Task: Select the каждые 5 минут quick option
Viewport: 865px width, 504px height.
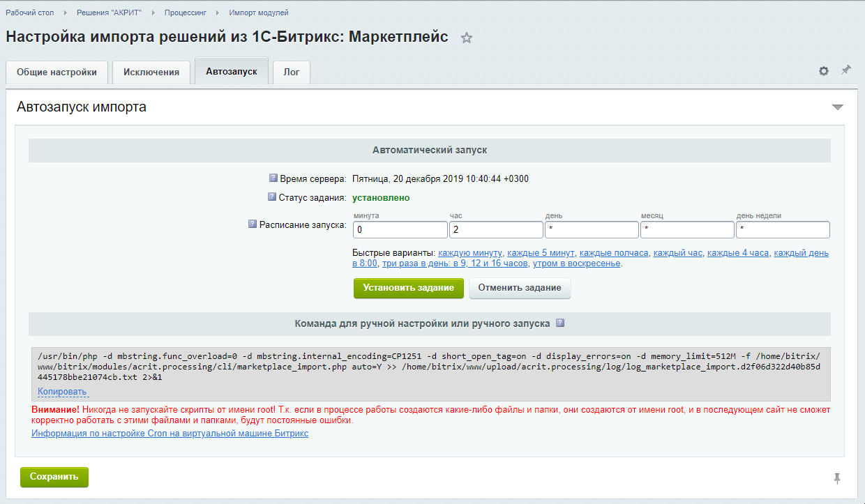Action: coord(541,253)
